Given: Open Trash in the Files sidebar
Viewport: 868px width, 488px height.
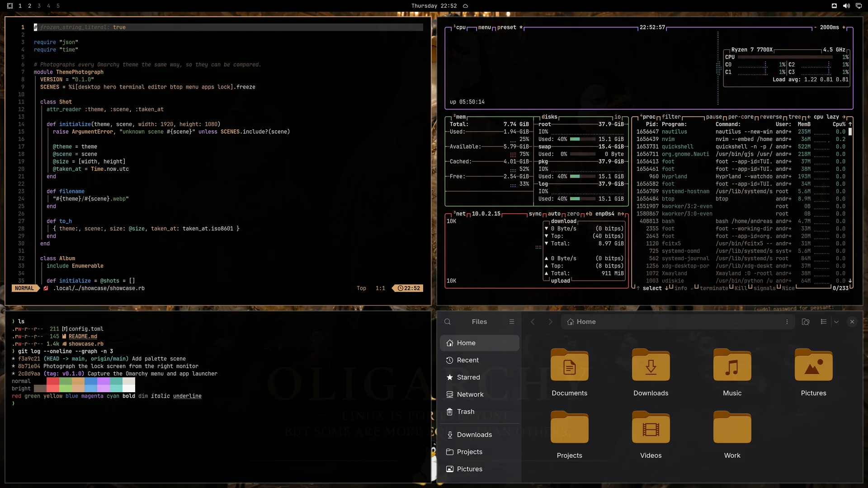Looking at the screenshot, I should coord(480,412).
